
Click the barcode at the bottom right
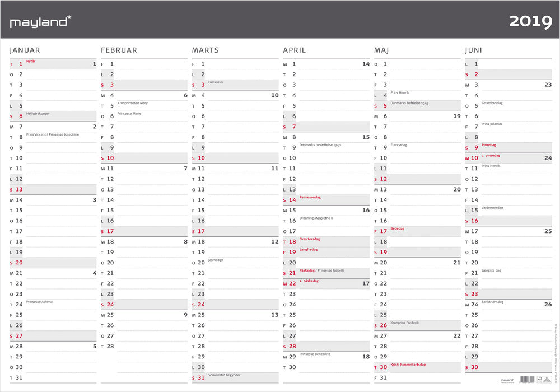pyautogui.click(x=527, y=380)
